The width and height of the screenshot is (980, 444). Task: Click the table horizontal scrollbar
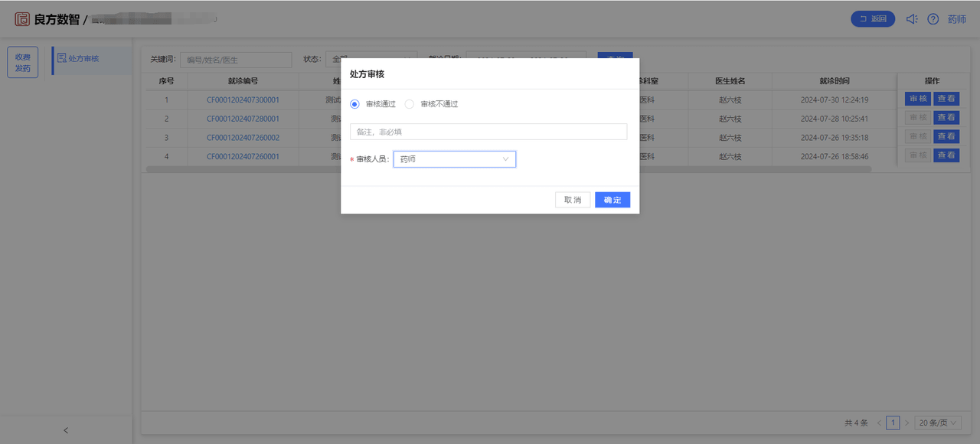(508, 168)
